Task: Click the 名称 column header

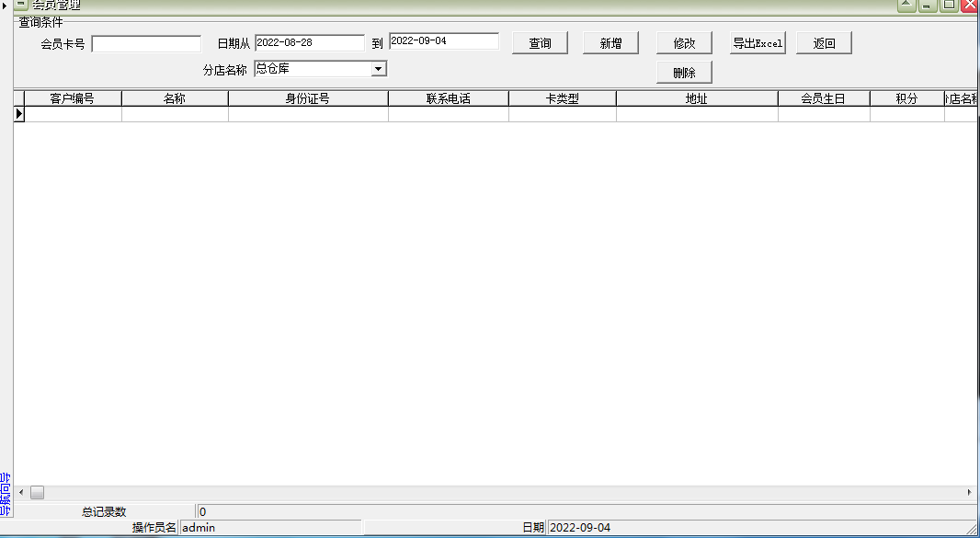Action: point(174,97)
